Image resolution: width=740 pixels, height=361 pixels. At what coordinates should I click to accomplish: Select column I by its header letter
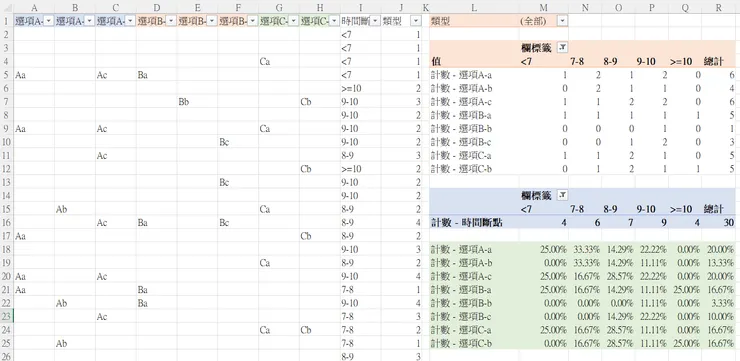pos(361,8)
